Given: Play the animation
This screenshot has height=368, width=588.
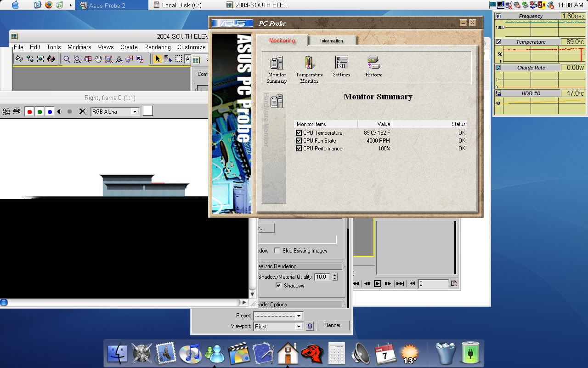Looking at the screenshot, I should [378, 283].
